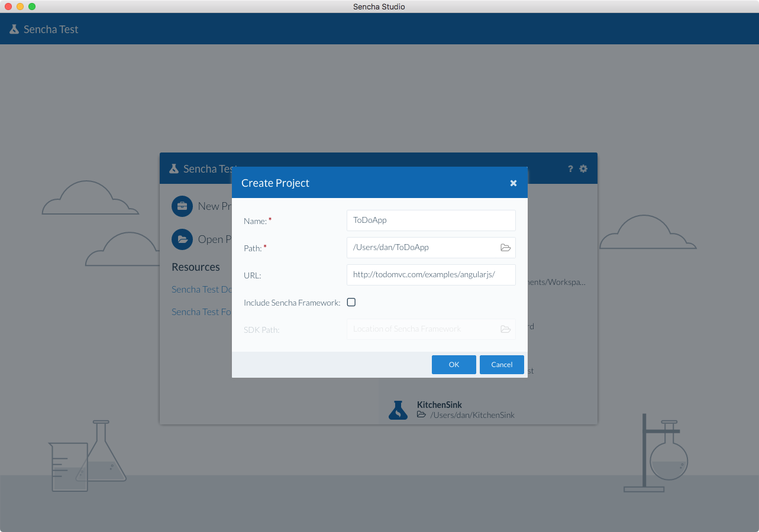Click the macOS green zoom window button
This screenshot has width=759, height=532.
[x=32, y=7]
